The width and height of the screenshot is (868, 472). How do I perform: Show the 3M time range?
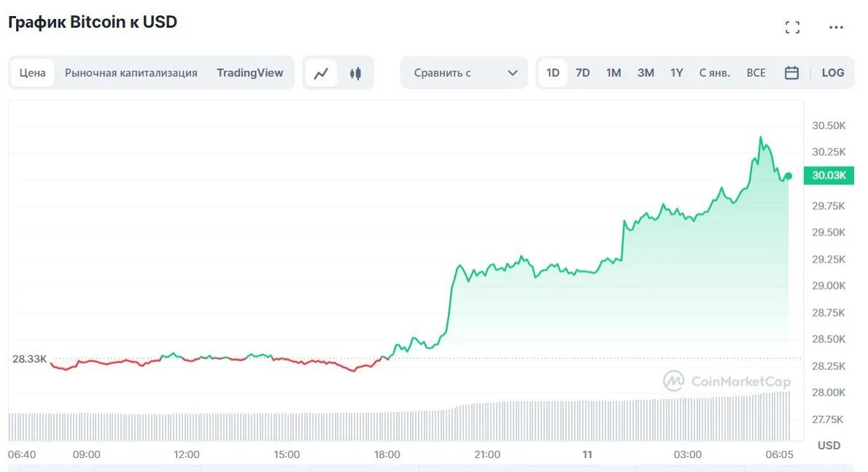pyautogui.click(x=646, y=73)
